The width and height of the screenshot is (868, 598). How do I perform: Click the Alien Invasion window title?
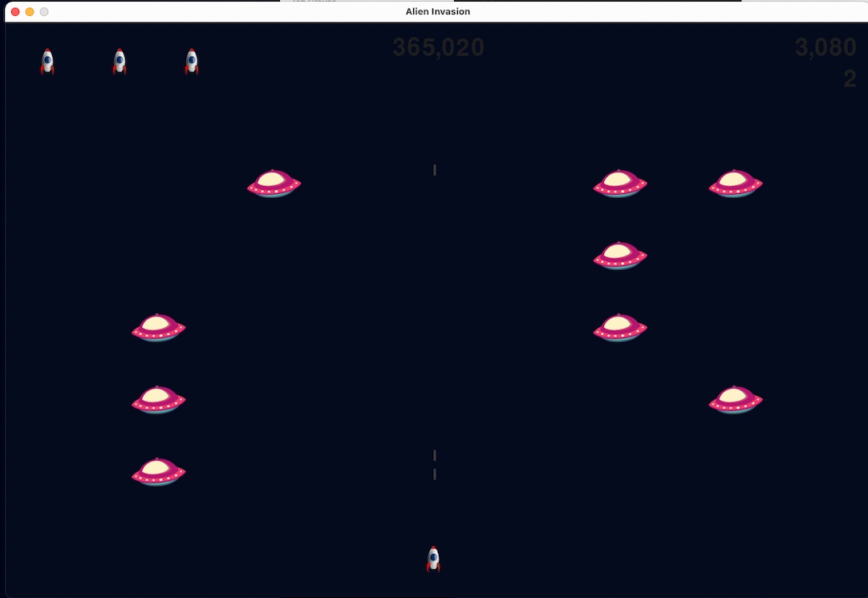click(437, 11)
